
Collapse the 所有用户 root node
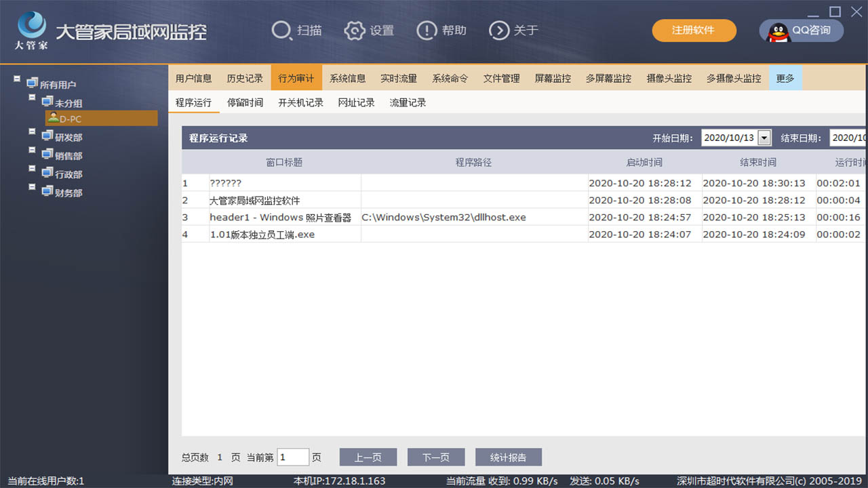click(16, 79)
